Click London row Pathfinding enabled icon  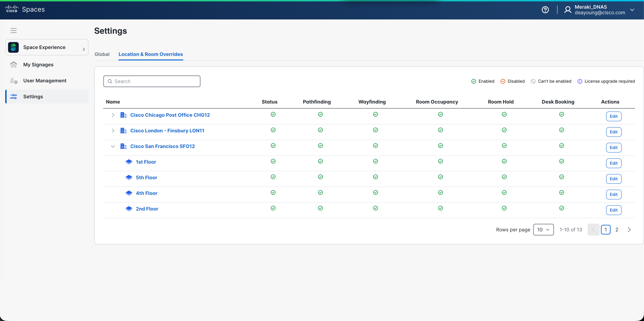point(320,130)
